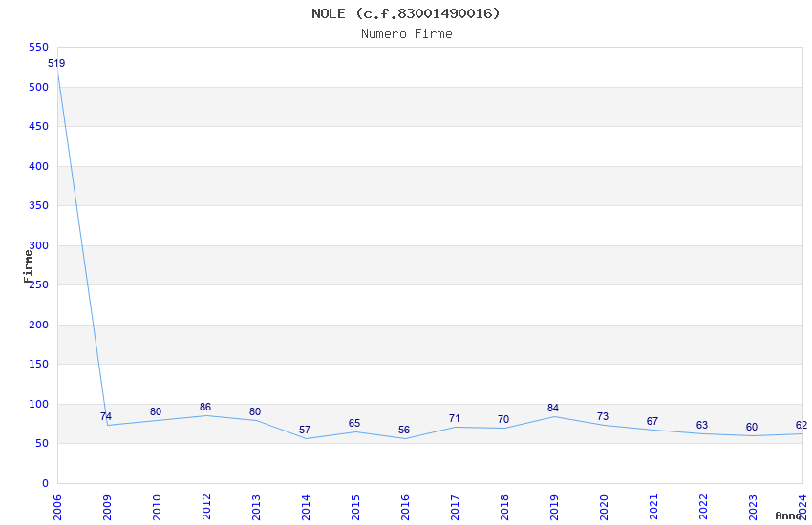This screenshot has width=812, height=525.
Task: Click y-axis tick label 500
Action: (x=39, y=87)
